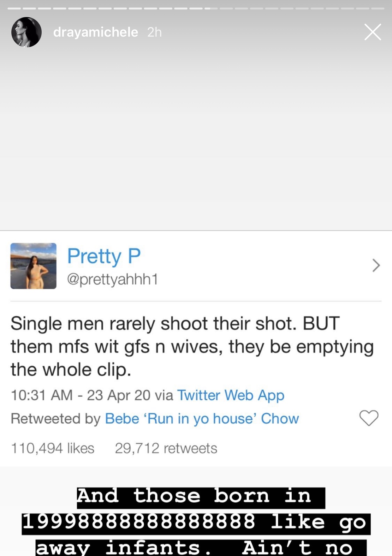View the 29,712 retweets list

(x=166, y=448)
